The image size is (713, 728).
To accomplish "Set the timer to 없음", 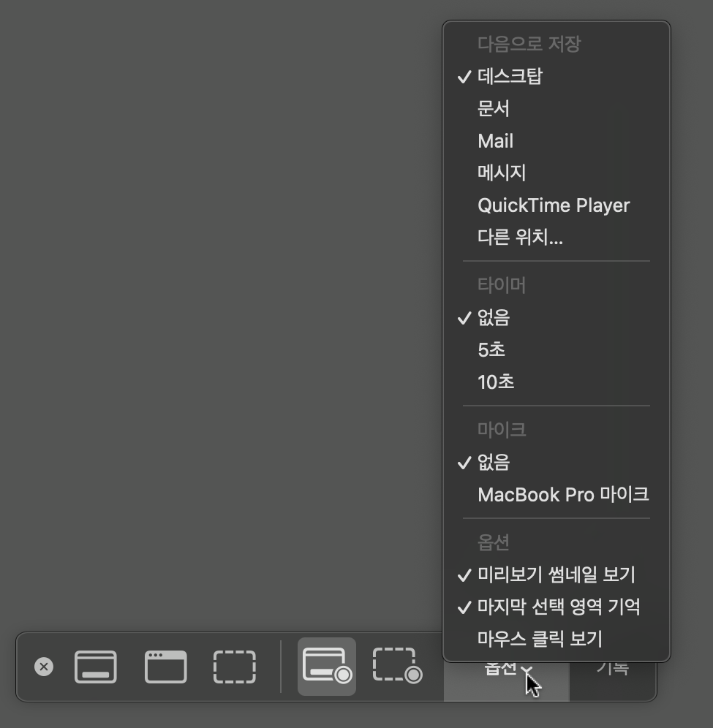I will pyautogui.click(x=557, y=317).
